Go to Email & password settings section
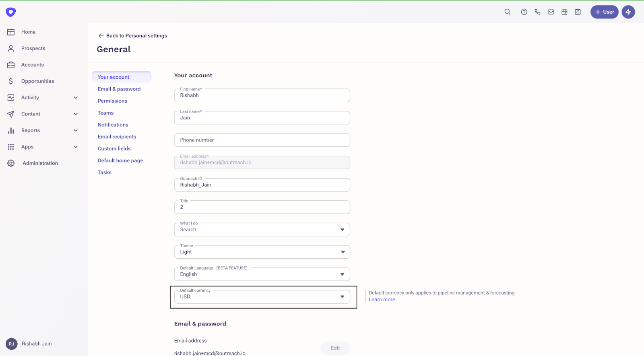The width and height of the screenshot is (644, 356). tap(119, 89)
